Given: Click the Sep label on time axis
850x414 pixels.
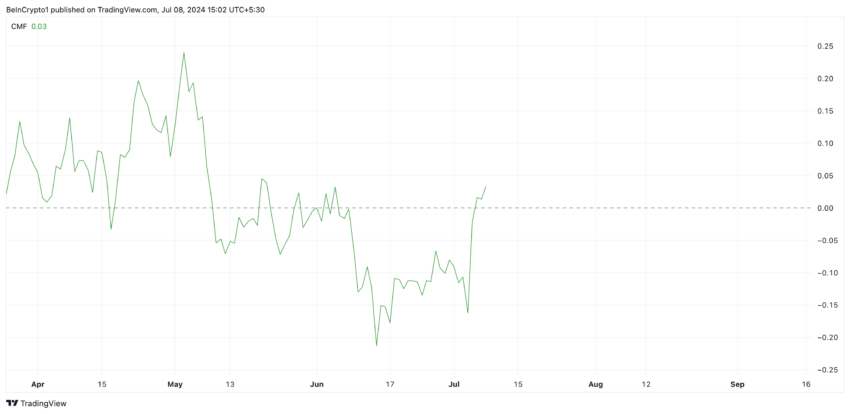Looking at the screenshot, I should [737, 384].
